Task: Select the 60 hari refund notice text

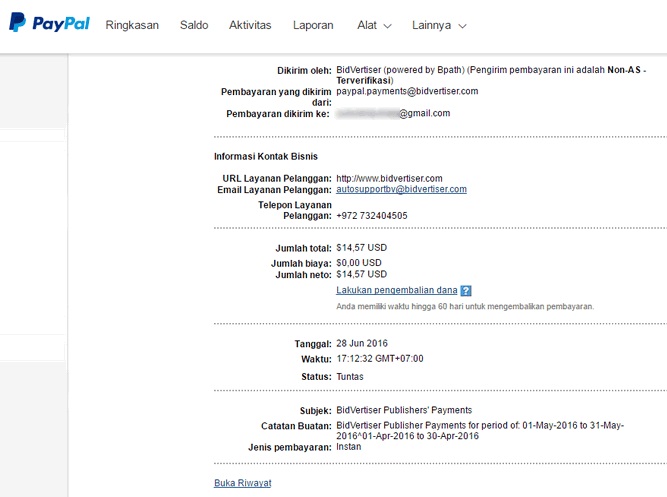Action: point(465,306)
